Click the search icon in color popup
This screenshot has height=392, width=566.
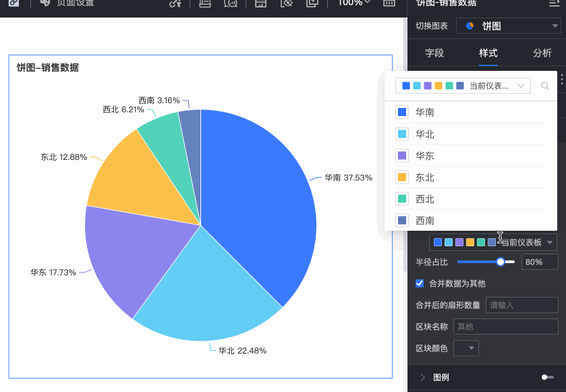coord(545,86)
